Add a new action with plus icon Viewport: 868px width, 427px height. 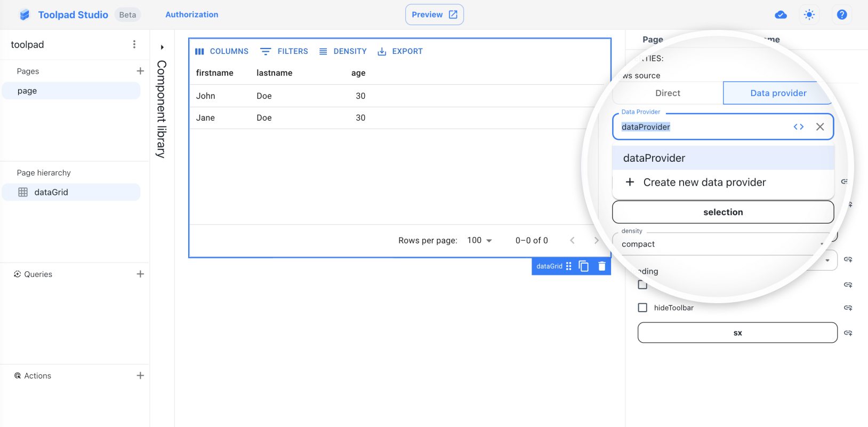coord(140,375)
